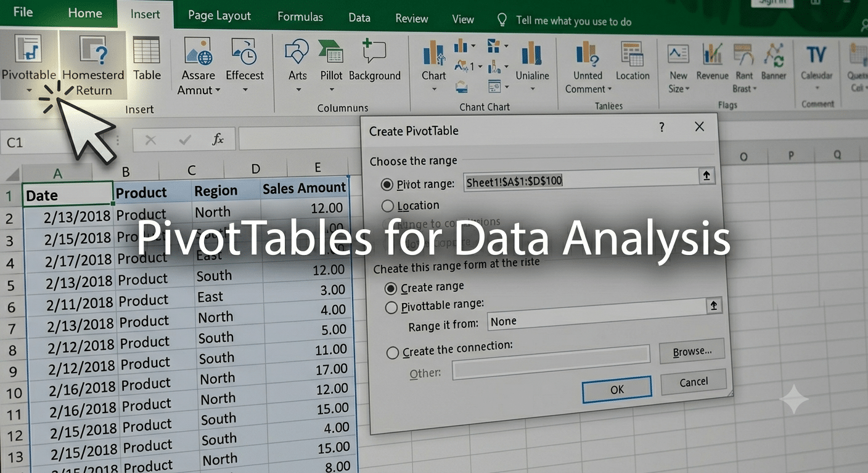Click the Unialine chart icon

click(x=531, y=53)
